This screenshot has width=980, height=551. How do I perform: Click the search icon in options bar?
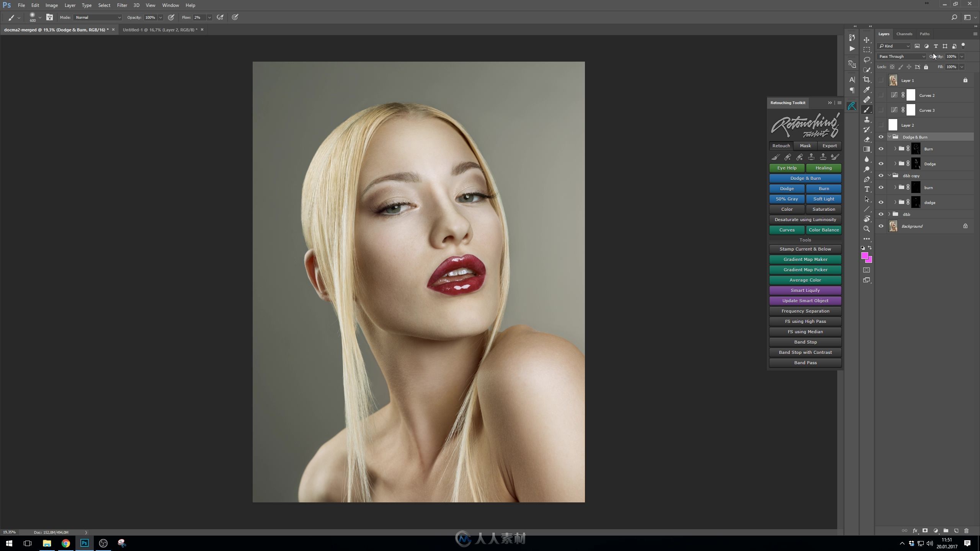pyautogui.click(x=954, y=17)
